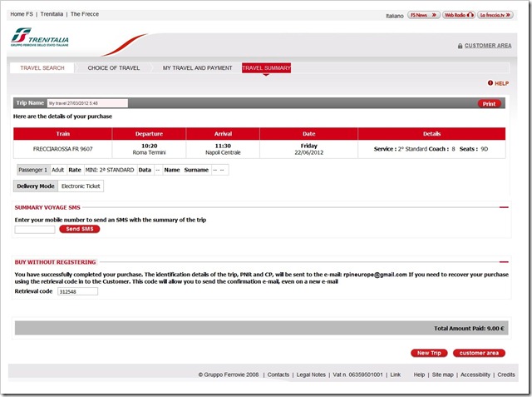Open the Legal Notes footer link

(311, 375)
